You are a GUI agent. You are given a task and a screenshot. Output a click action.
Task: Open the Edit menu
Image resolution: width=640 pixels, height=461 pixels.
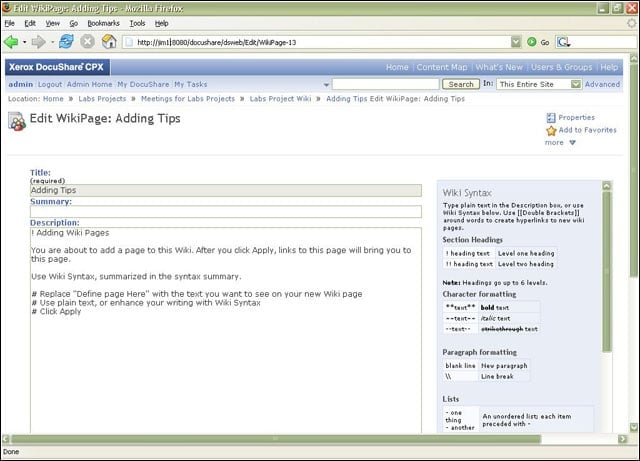point(30,23)
